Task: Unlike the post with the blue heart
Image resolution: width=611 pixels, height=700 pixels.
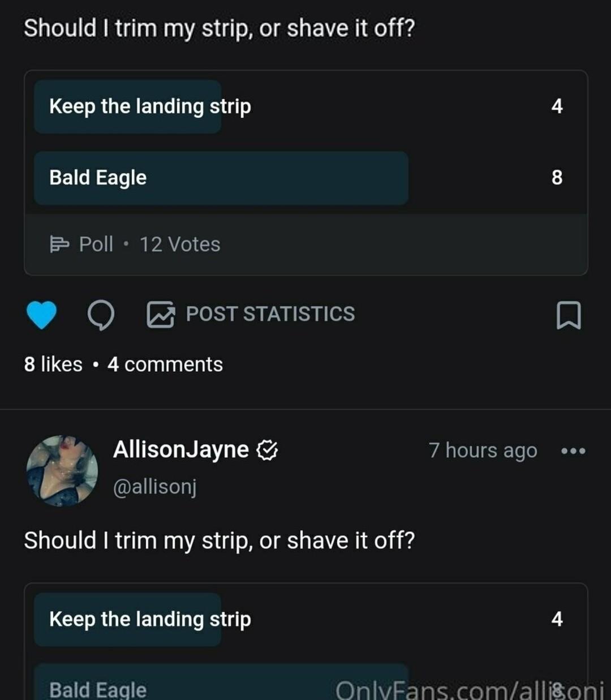Action: tap(41, 315)
